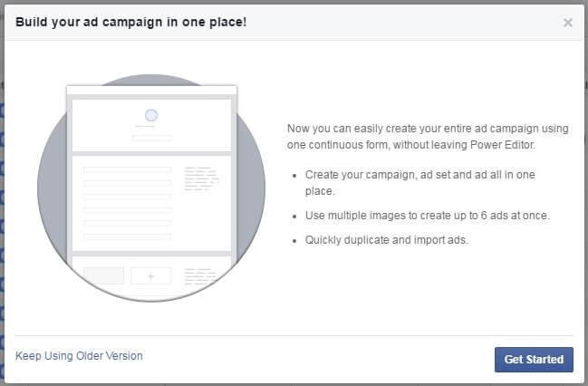588x386 pixels.
Task: Click the plus icon in the illustration
Action: tap(150, 275)
